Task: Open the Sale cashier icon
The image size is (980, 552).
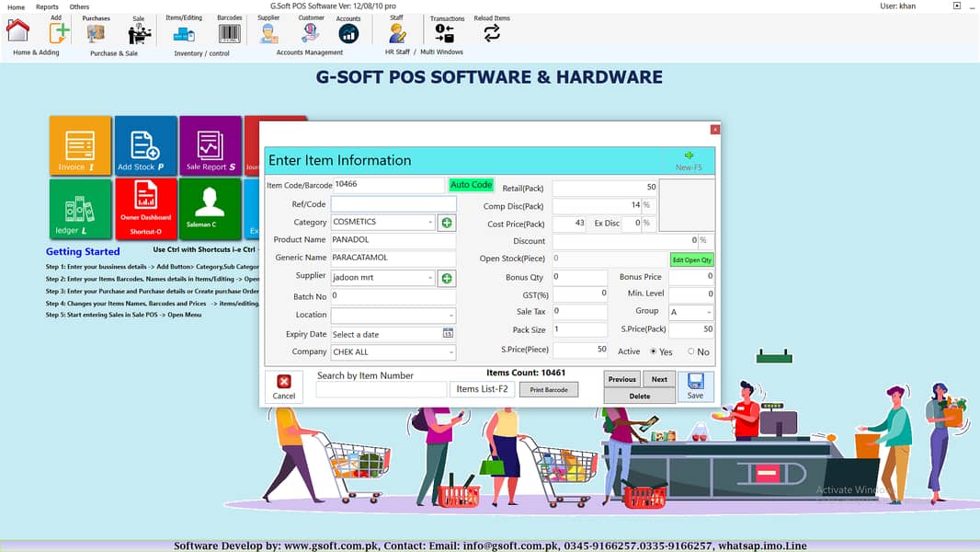Action: click(x=139, y=34)
